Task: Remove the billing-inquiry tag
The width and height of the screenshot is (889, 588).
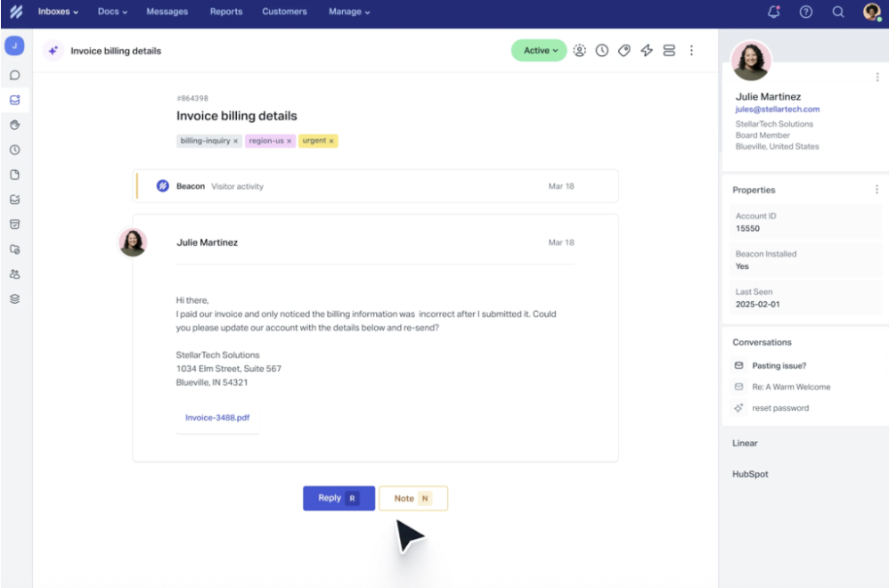Action: tap(236, 141)
